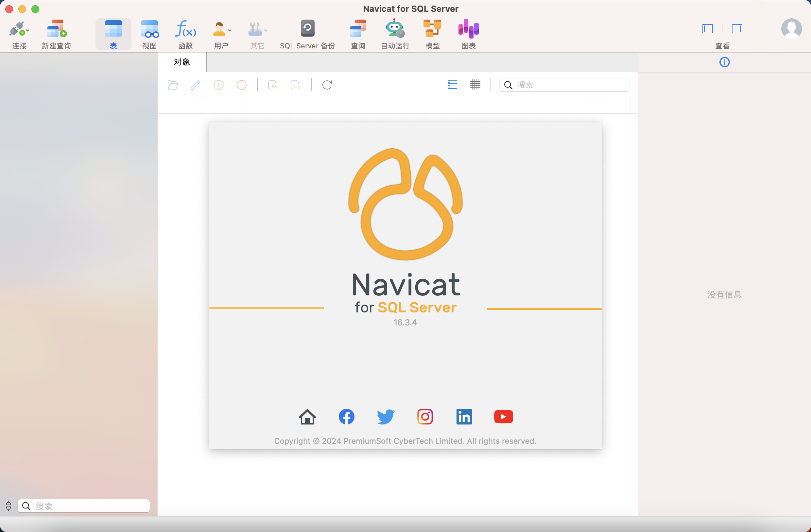The image size is (811, 532).
Task: Open SQL Server Backup (备份) icon
Action: 307,28
